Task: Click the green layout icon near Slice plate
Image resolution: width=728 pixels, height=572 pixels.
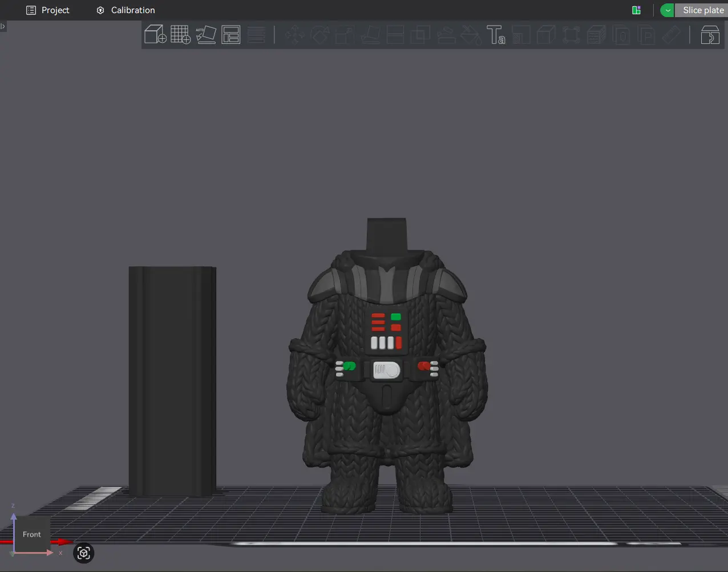Action: [x=636, y=10]
